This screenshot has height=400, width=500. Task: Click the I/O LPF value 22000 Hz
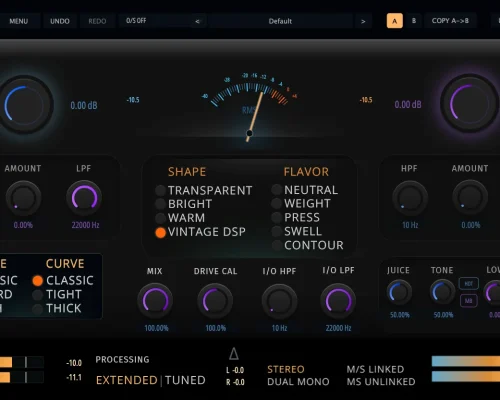pos(338,328)
